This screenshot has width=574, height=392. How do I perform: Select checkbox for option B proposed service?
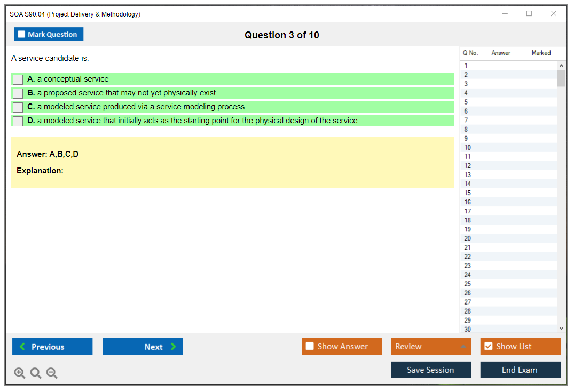point(18,93)
